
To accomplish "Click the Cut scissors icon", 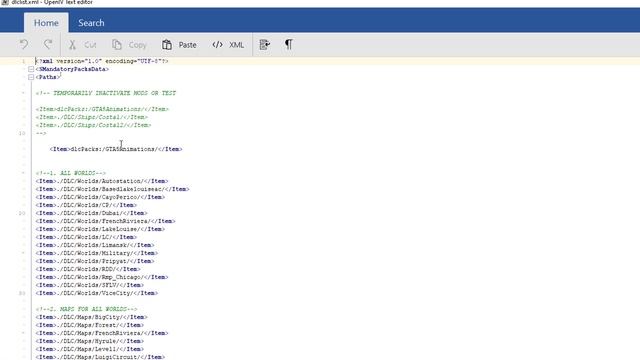I will [72, 44].
